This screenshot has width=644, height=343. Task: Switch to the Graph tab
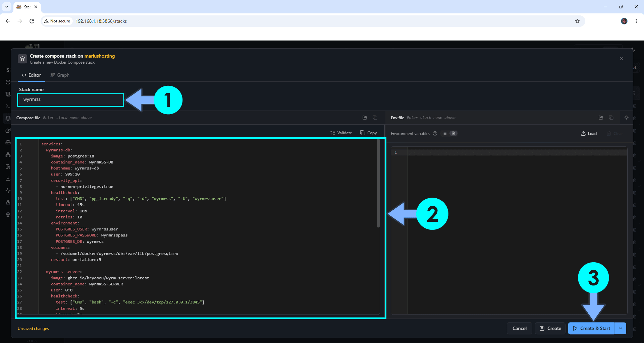coord(60,75)
